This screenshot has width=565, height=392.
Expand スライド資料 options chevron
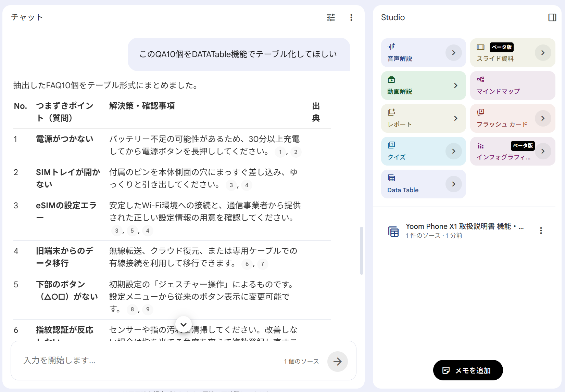pos(543,53)
